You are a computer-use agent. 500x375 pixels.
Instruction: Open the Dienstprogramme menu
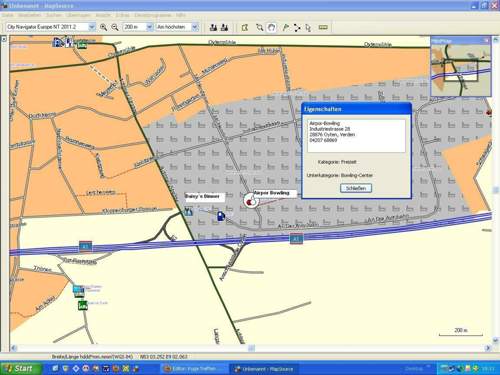tap(153, 15)
